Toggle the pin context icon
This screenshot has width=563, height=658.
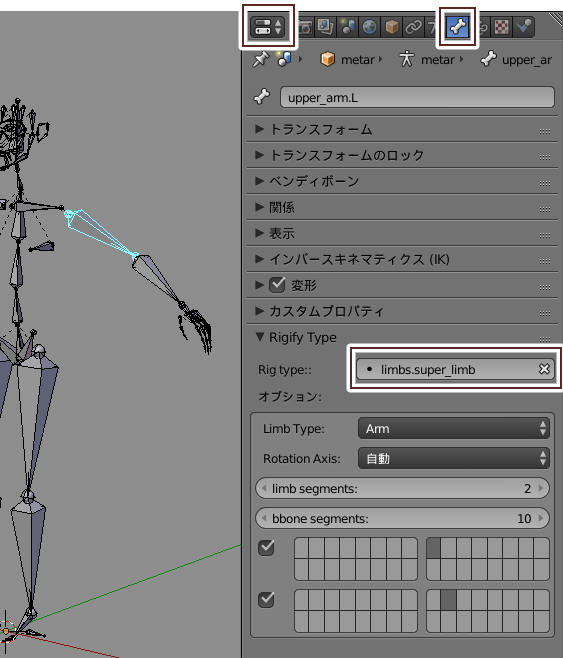(x=261, y=60)
